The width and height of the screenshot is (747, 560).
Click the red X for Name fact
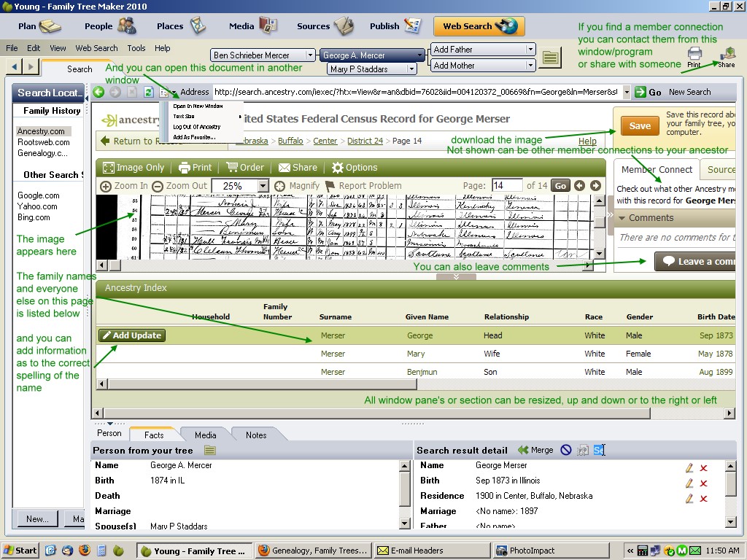click(x=704, y=468)
